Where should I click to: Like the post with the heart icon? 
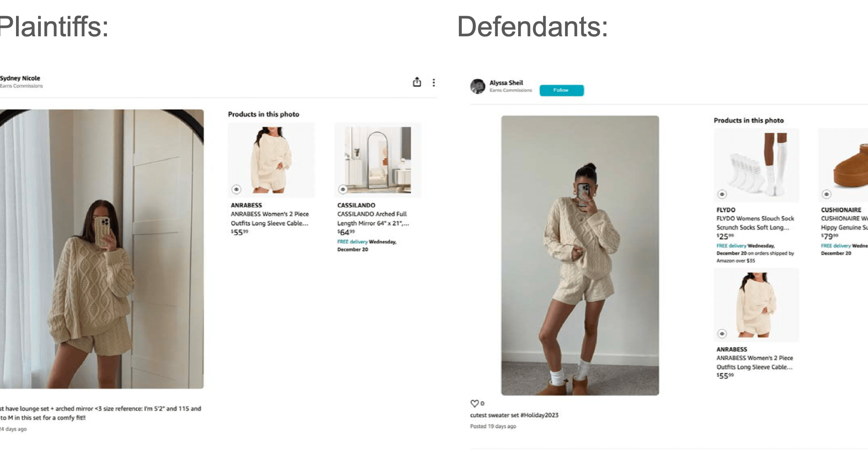[475, 403]
